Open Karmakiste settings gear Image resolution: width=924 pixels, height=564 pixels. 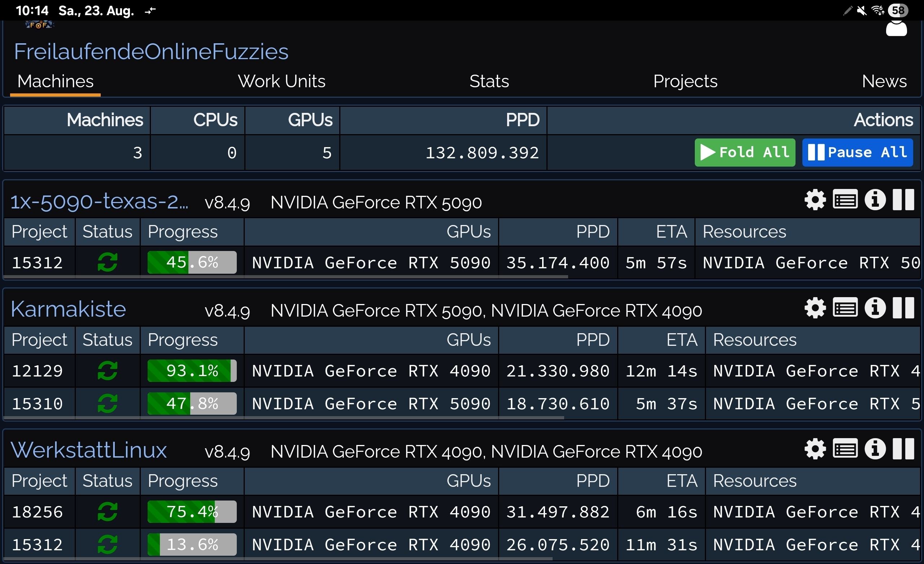click(x=815, y=308)
